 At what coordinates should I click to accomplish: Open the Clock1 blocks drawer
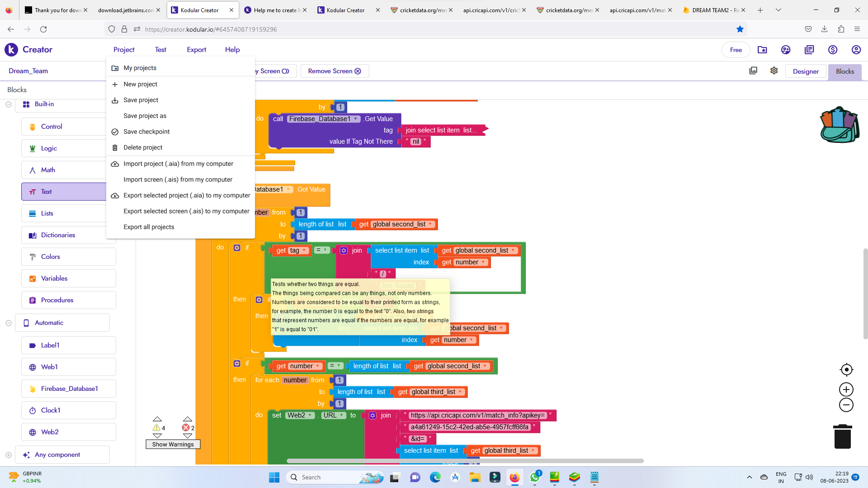click(x=69, y=410)
